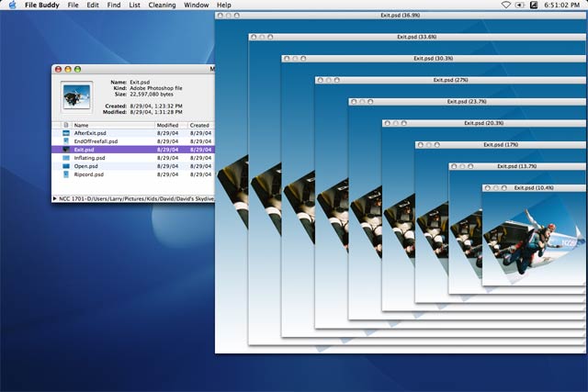Click the Exit.psd (17%) window title bar
588x392 pixels.
(x=501, y=145)
